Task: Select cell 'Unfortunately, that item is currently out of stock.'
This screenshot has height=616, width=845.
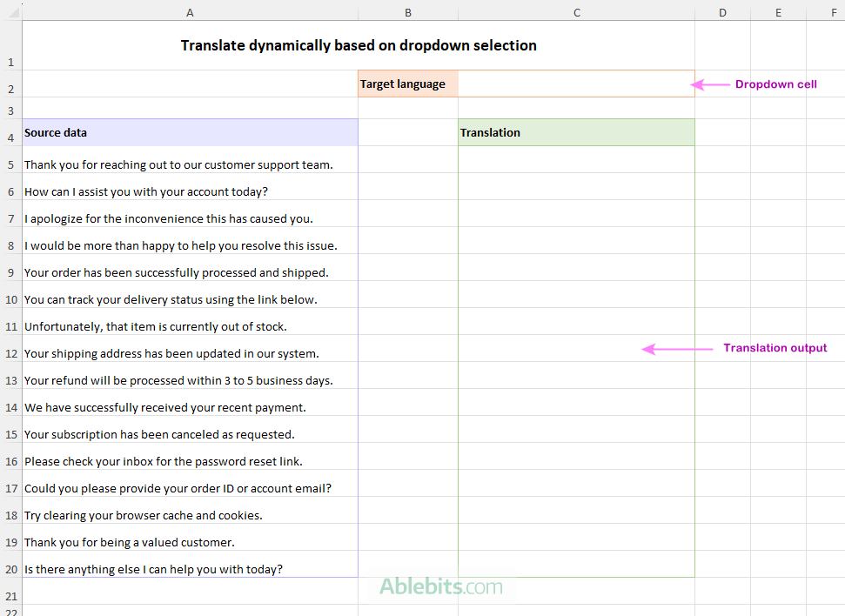Action: point(190,321)
